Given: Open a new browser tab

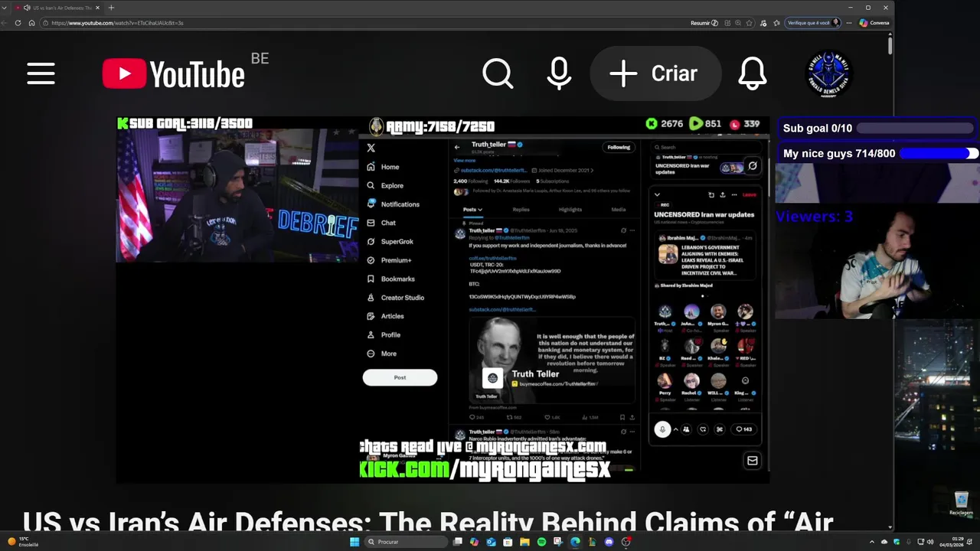Looking at the screenshot, I should (111, 8).
